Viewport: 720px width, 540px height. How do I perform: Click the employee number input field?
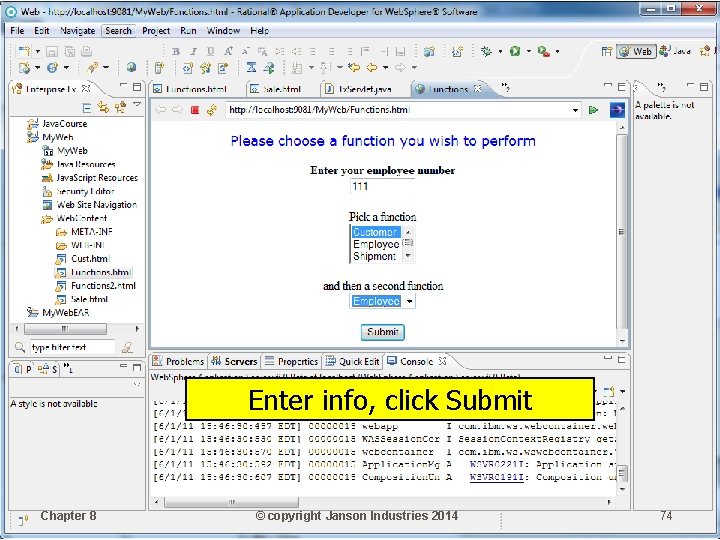click(x=382, y=186)
